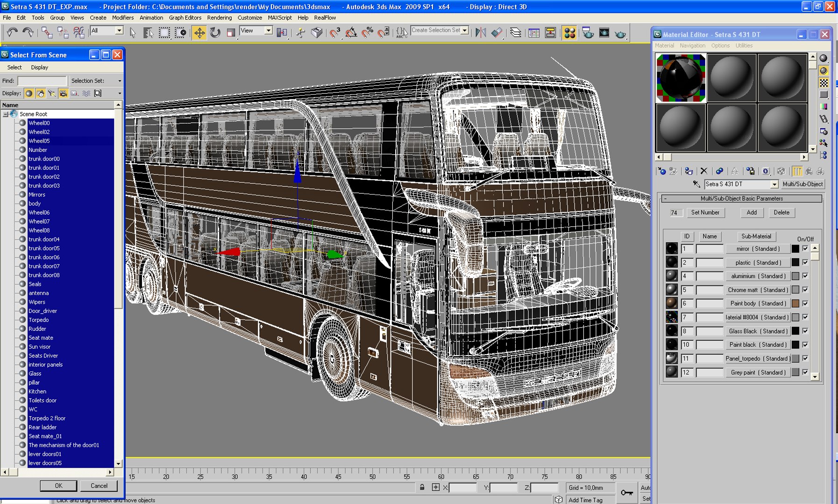The width and height of the screenshot is (838, 504).
Task: Click the Delete sub-material button
Action: tap(781, 212)
